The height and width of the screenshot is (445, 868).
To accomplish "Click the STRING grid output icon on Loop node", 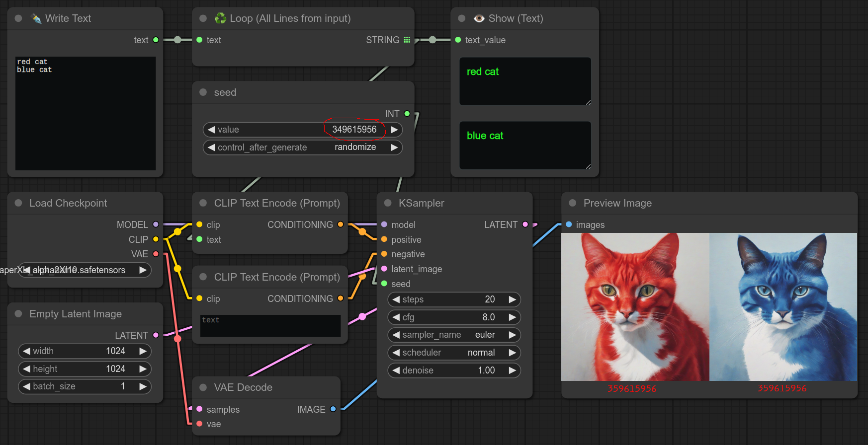I will (407, 40).
